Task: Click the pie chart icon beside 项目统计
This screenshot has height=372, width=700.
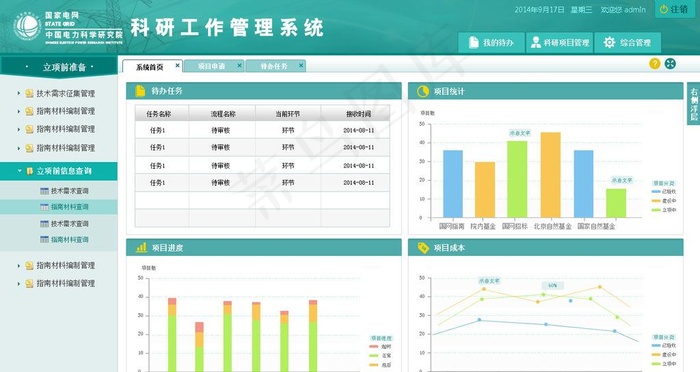Action: tap(423, 91)
